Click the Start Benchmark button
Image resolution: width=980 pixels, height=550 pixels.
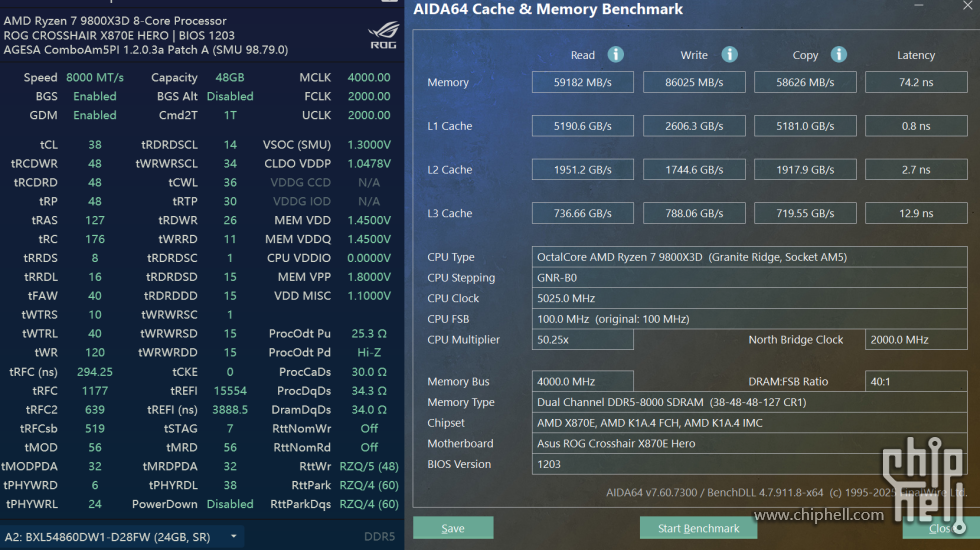coord(698,528)
